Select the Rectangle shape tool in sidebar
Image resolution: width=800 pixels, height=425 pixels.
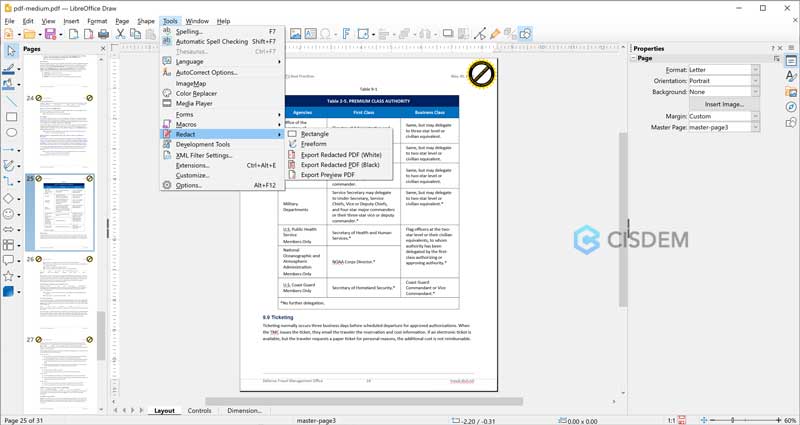tap(10, 117)
